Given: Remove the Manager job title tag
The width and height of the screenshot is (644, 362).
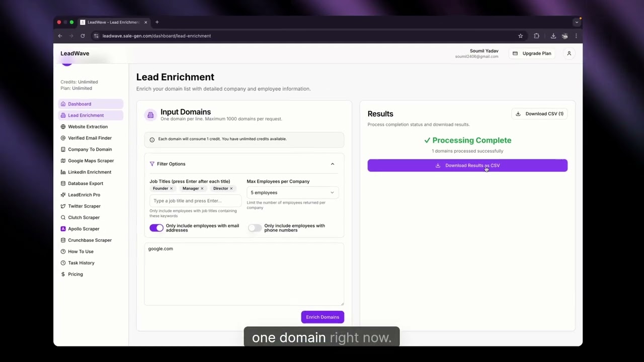Looking at the screenshot, I should click(202, 189).
